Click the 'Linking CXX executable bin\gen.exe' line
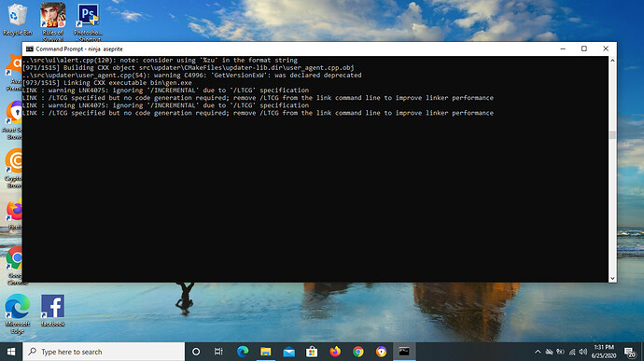The width and height of the screenshot is (644, 361). [x=107, y=82]
